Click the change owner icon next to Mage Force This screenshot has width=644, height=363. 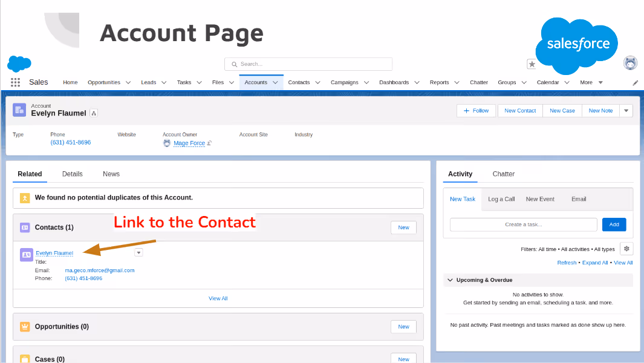(209, 143)
